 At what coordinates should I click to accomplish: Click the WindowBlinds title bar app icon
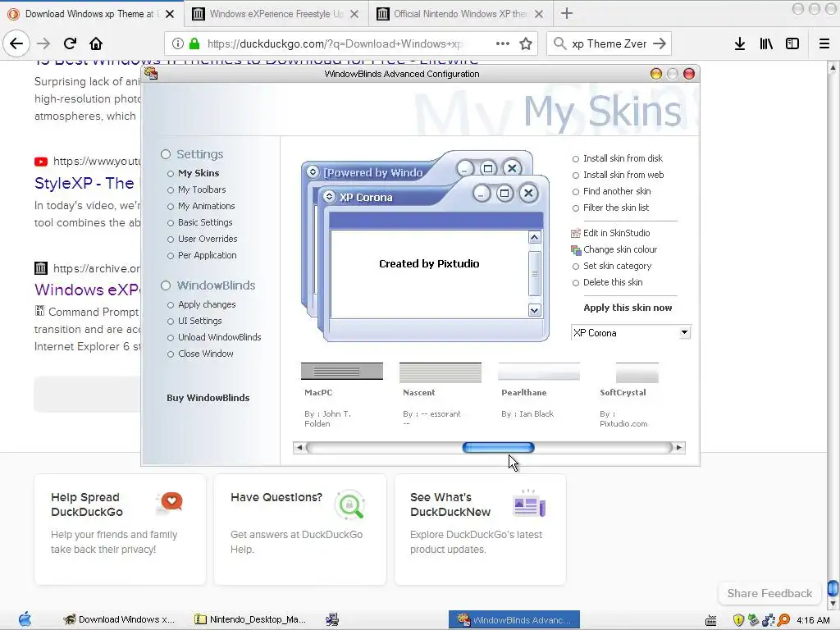pos(151,73)
